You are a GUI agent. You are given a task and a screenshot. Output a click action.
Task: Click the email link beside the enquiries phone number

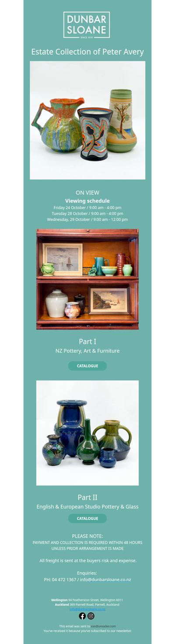[x=105, y=579]
